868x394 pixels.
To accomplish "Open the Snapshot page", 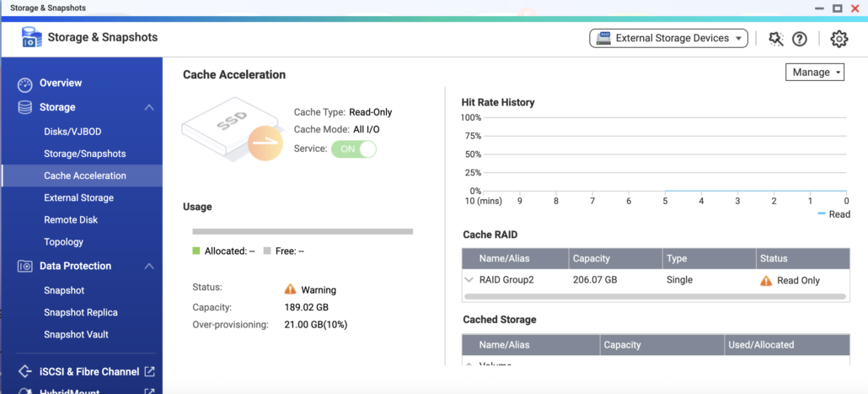I will coord(64,290).
